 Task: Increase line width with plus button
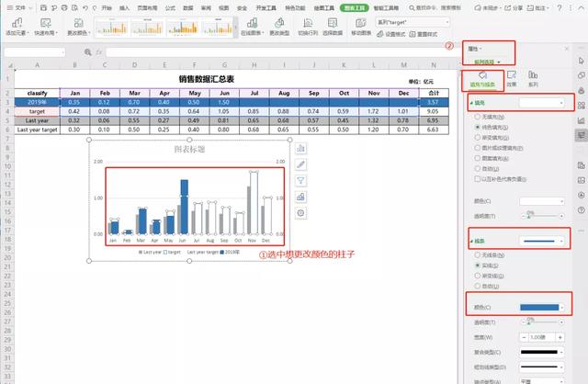(x=560, y=337)
